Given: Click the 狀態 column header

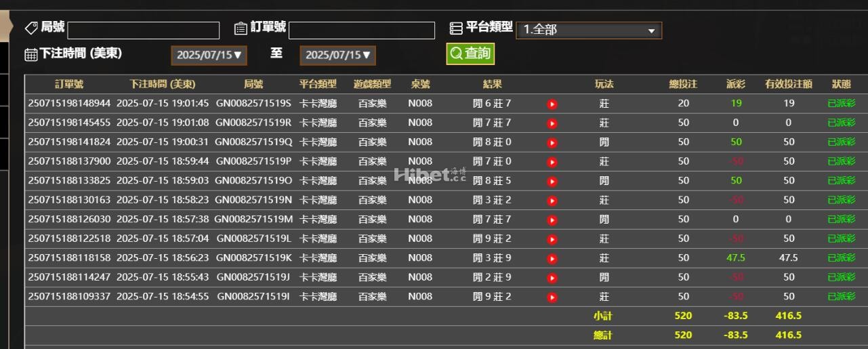Looking at the screenshot, I should point(842,85).
